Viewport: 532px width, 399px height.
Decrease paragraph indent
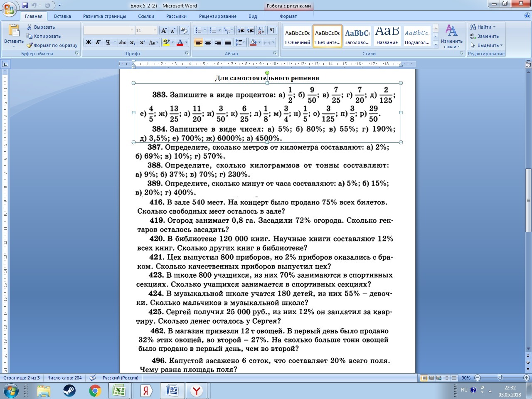[x=241, y=30]
